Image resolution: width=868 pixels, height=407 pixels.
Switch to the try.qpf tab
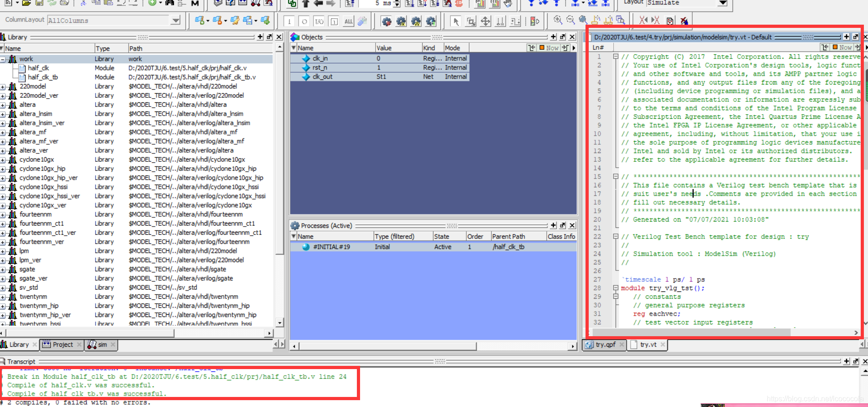point(605,344)
